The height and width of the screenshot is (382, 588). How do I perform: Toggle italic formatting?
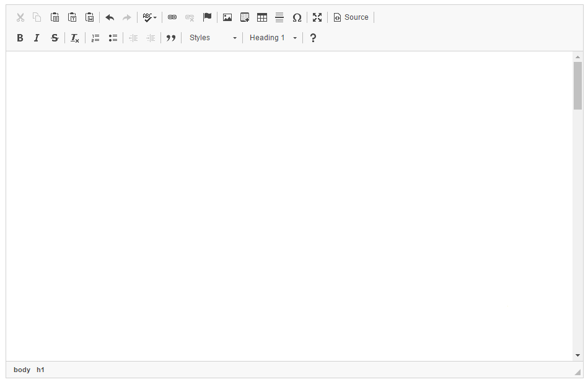pos(37,38)
